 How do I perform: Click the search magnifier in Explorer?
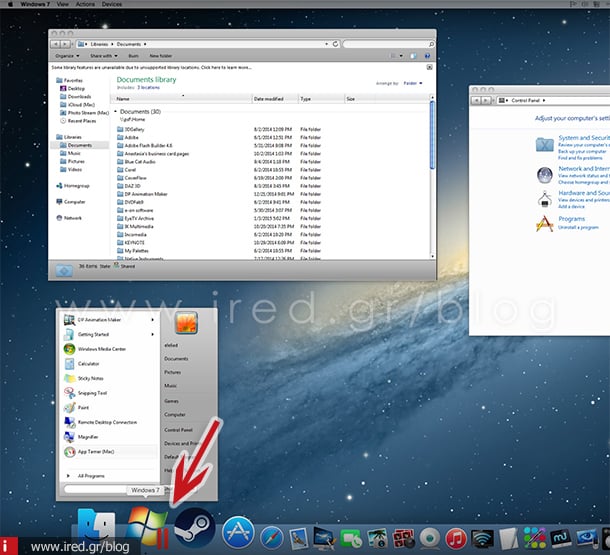pos(431,44)
